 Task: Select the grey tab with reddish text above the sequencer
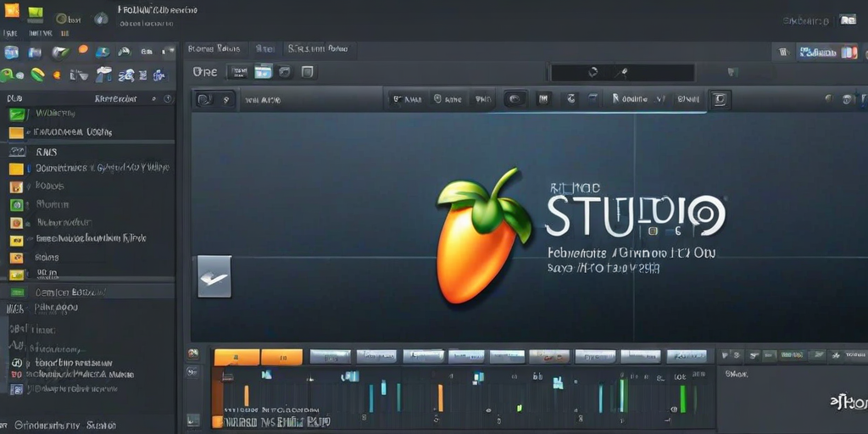549,357
